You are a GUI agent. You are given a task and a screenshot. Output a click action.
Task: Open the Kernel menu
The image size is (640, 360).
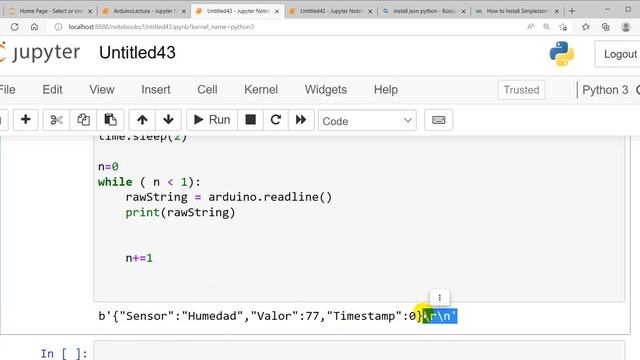[261, 89]
